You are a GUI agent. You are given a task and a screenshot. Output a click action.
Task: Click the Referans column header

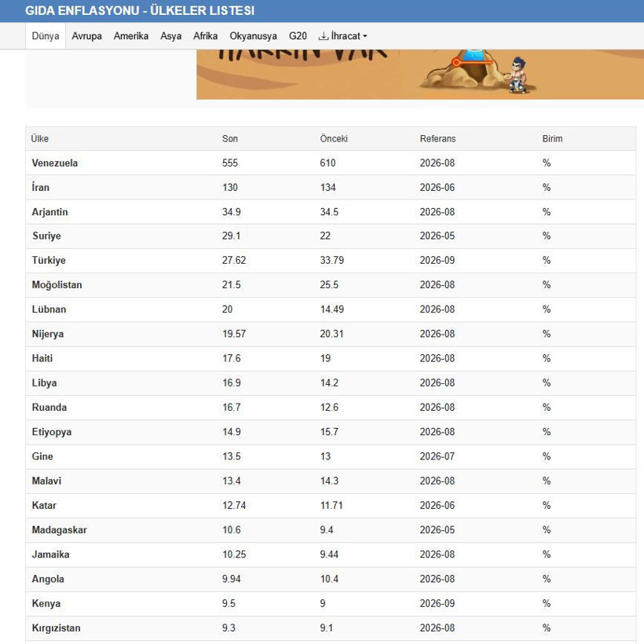click(437, 139)
